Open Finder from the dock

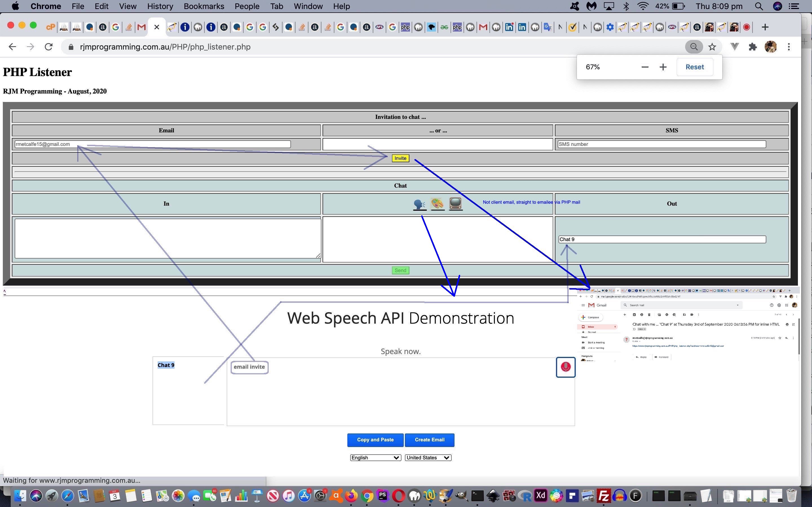20,496
